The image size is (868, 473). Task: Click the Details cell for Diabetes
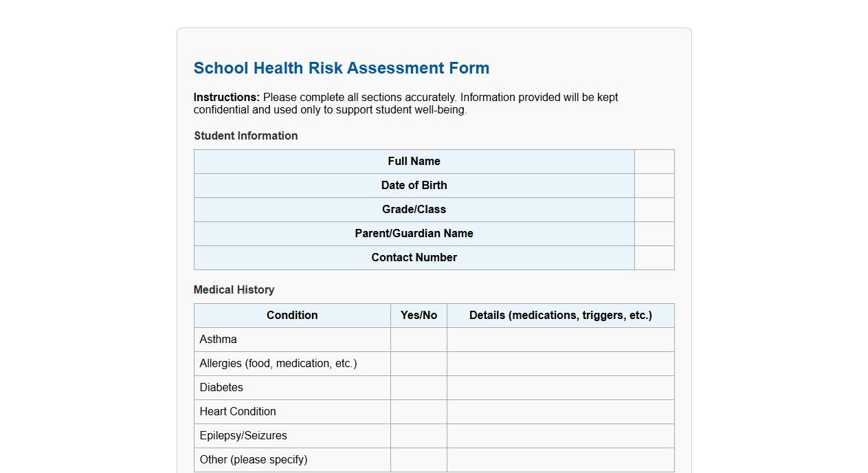(x=560, y=387)
